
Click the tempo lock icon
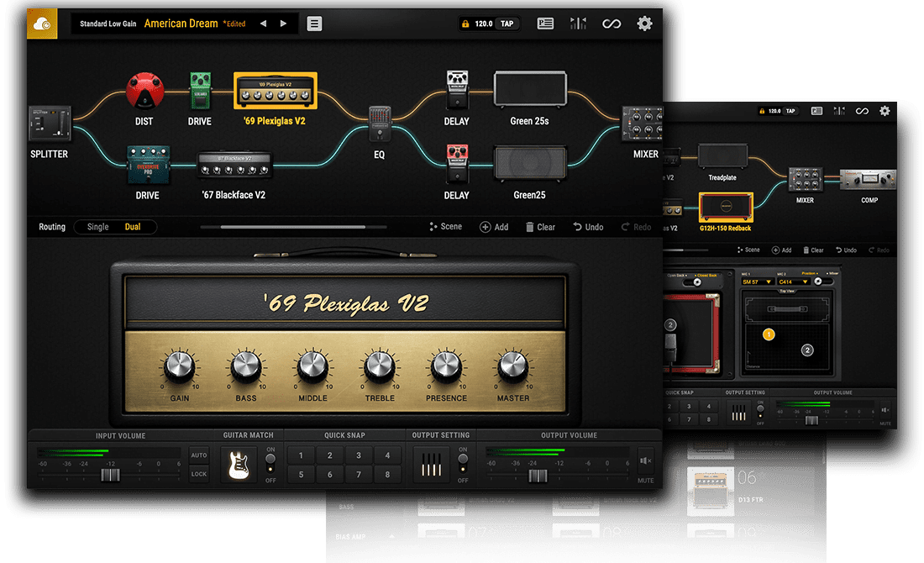pyautogui.click(x=465, y=24)
